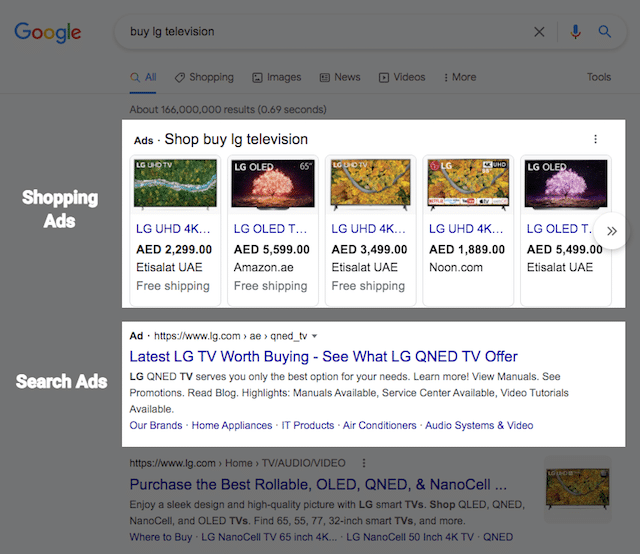Go to the News tab

(x=340, y=77)
